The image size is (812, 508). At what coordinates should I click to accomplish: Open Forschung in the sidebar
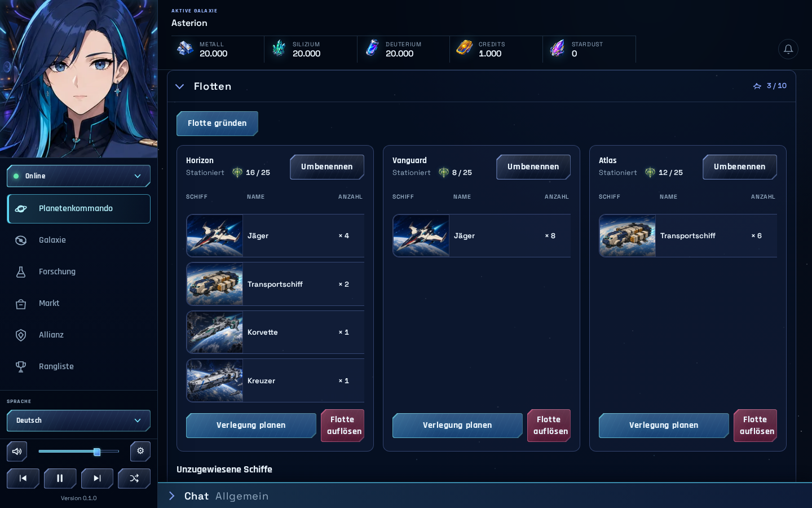pos(78,272)
